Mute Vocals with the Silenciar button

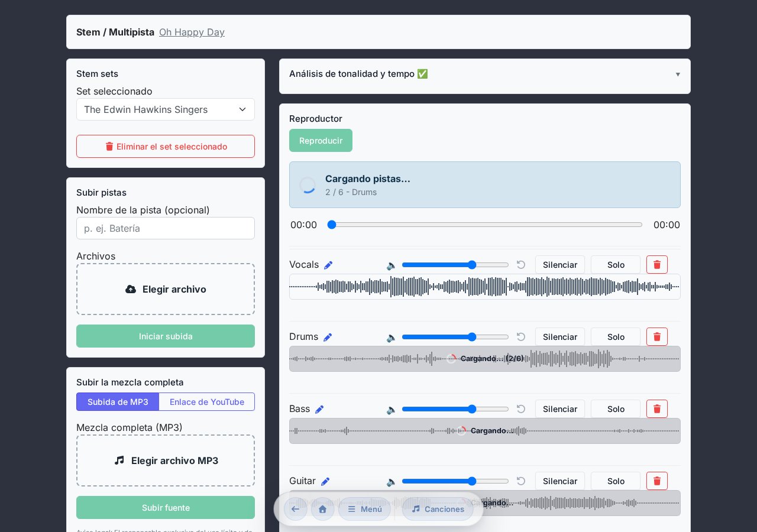[x=560, y=264]
